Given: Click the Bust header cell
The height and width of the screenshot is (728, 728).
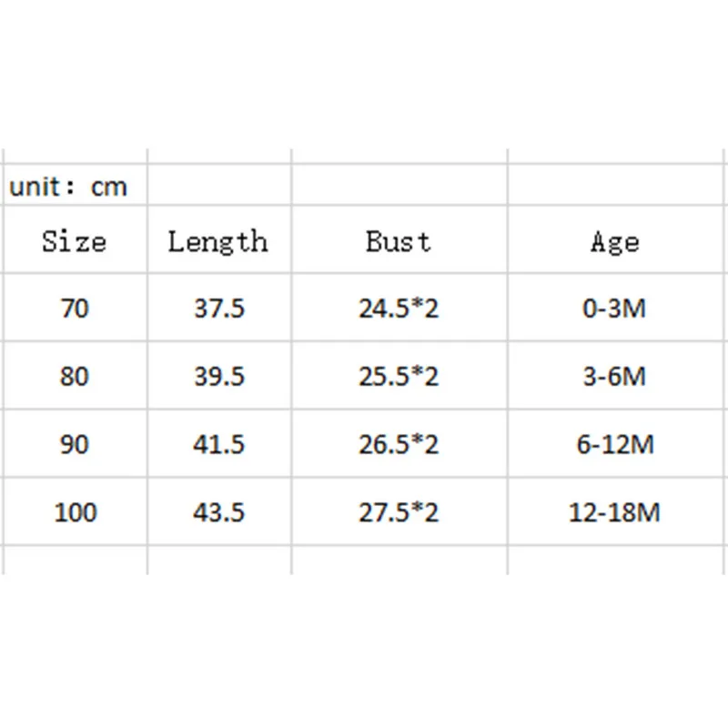Looking at the screenshot, I should click(399, 239).
